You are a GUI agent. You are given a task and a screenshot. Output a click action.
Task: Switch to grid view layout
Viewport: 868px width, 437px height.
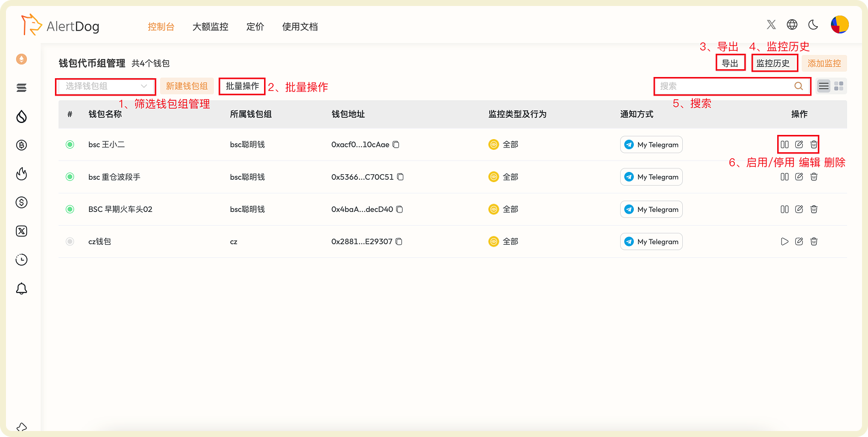click(x=839, y=86)
